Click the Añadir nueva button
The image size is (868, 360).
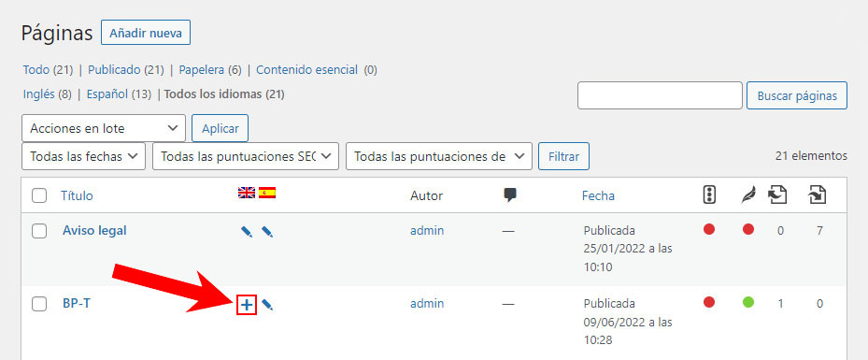click(x=146, y=33)
